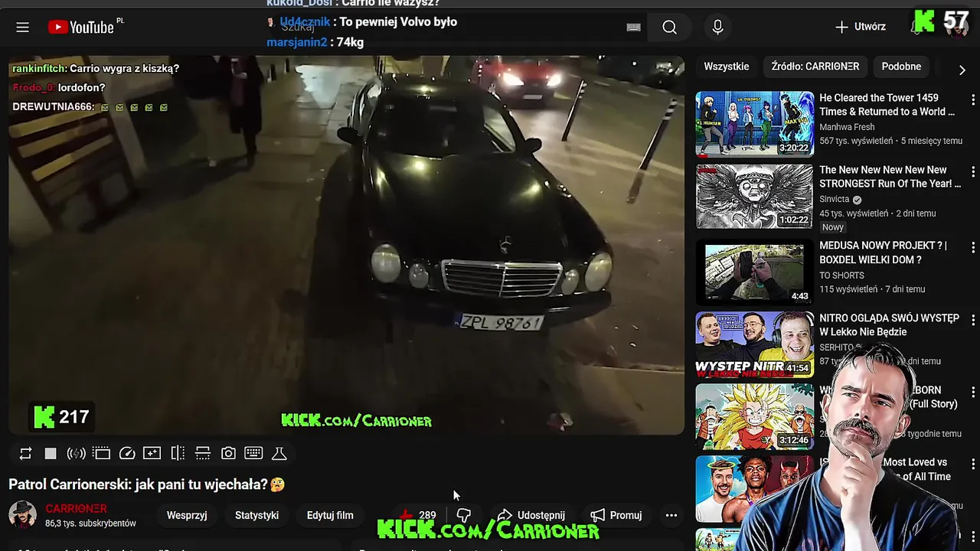The image size is (980, 551).
Task: Toggle cinema mode icon under the player
Action: pyautogui.click(x=101, y=454)
